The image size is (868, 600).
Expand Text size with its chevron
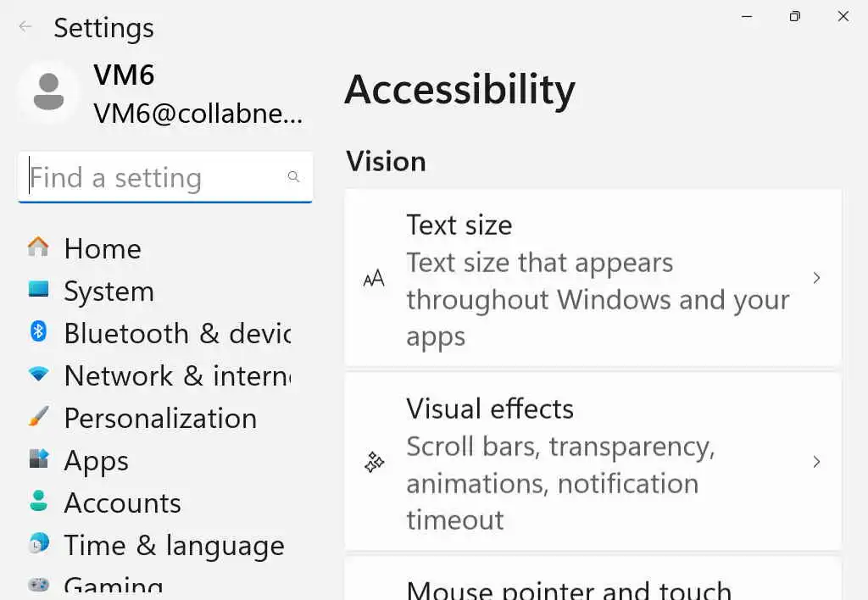point(816,278)
